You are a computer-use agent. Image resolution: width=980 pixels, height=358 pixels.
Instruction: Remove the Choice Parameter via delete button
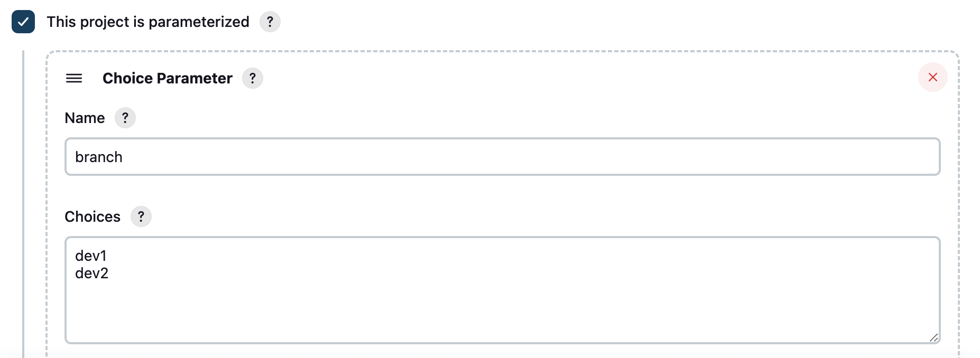[x=933, y=77]
